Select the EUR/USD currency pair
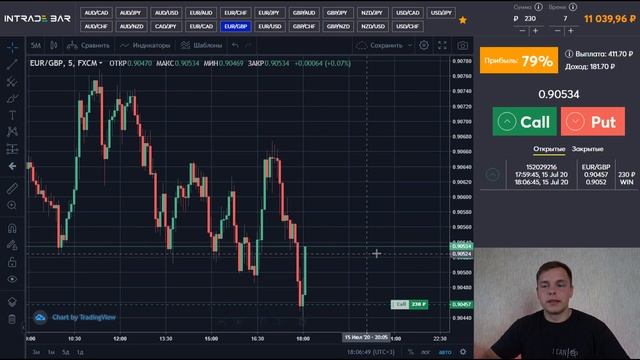Screen dimensions: 640x360 pos(270,27)
